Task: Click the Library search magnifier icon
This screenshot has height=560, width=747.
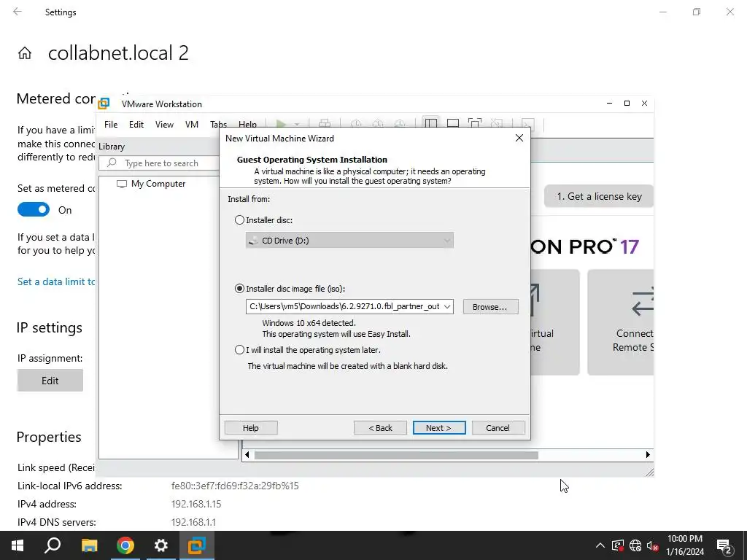Action: click(112, 163)
